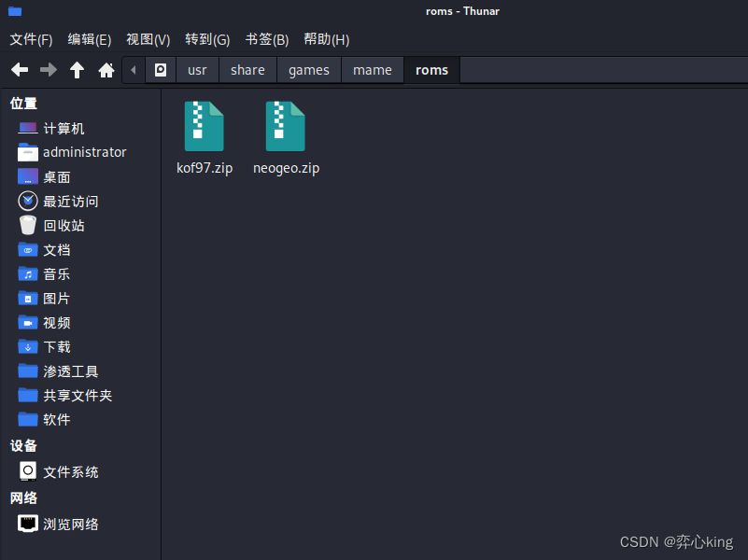This screenshot has height=560, width=748.
Task: Click the 下载 downloads folder icon
Action: 28,347
